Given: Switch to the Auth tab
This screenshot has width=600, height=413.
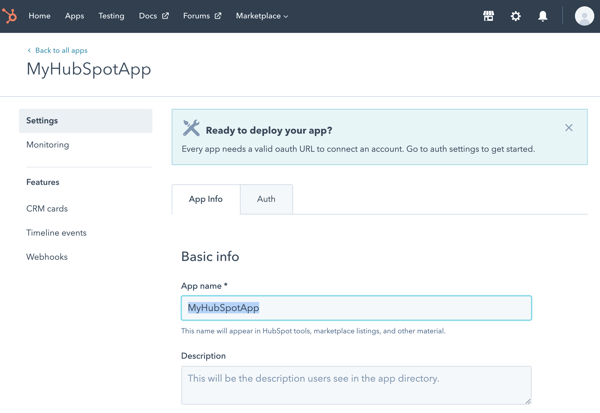Looking at the screenshot, I should (x=266, y=199).
